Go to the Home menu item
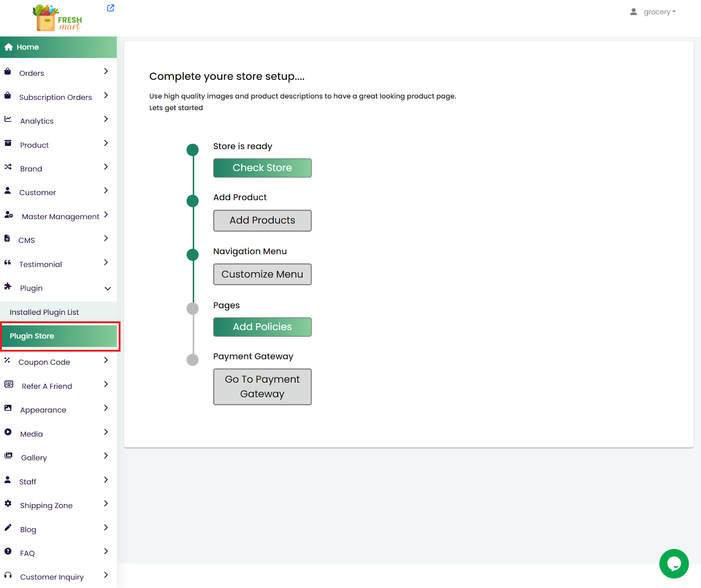The width and height of the screenshot is (701, 588). pyautogui.click(x=28, y=47)
